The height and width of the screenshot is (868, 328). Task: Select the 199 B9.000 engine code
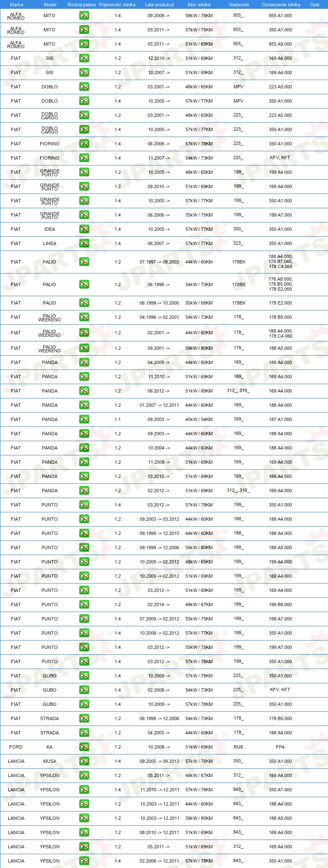(x=281, y=604)
